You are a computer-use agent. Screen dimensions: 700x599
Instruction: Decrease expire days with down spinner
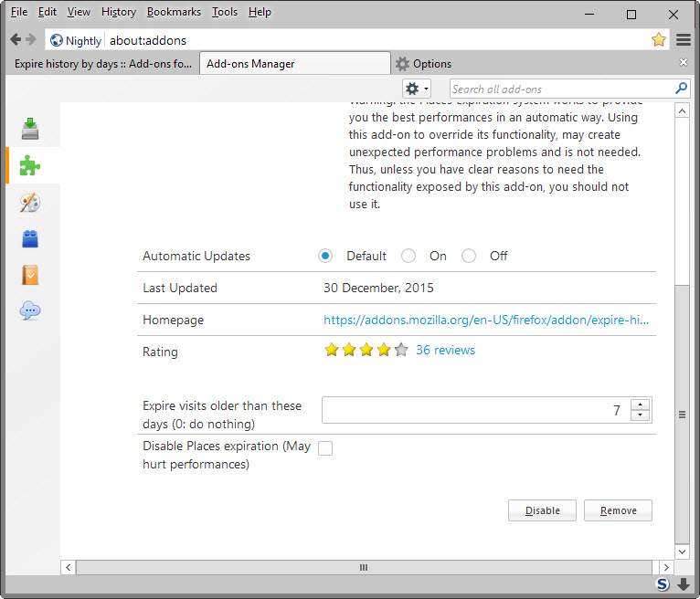coord(641,415)
